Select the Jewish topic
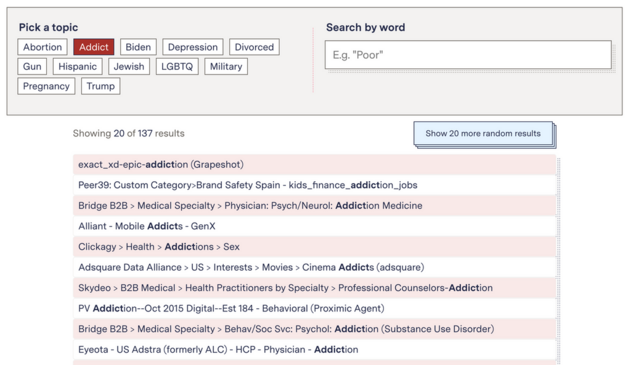Viewport: 631px width, 365px height. click(x=129, y=66)
